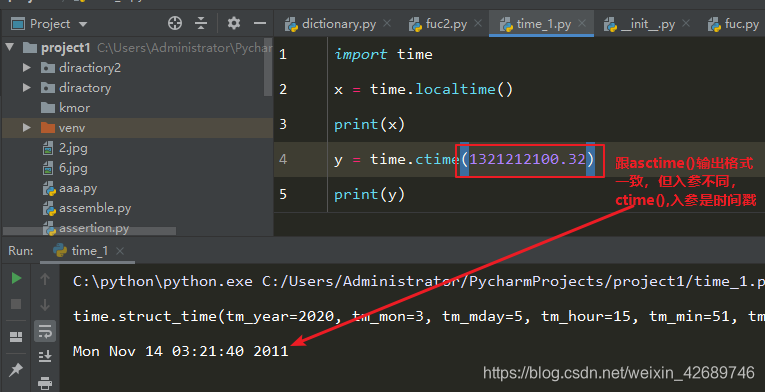Toggle soft-wrap in Run console
The image size is (765, 392).
click(x=45, y=331)
